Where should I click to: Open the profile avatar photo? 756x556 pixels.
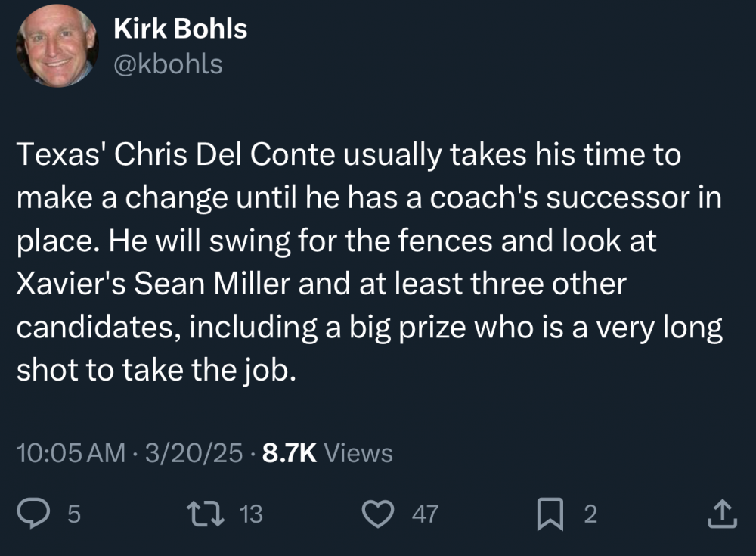(x=58, y=47)
